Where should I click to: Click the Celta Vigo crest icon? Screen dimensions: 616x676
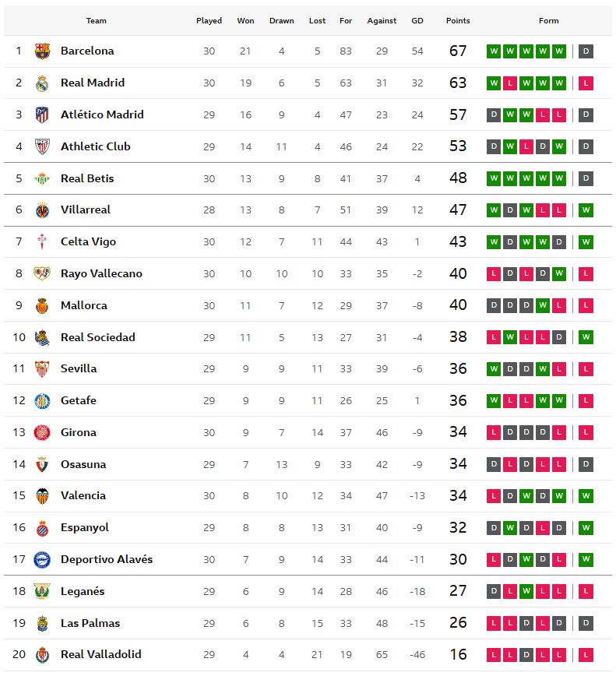(42, 242)
